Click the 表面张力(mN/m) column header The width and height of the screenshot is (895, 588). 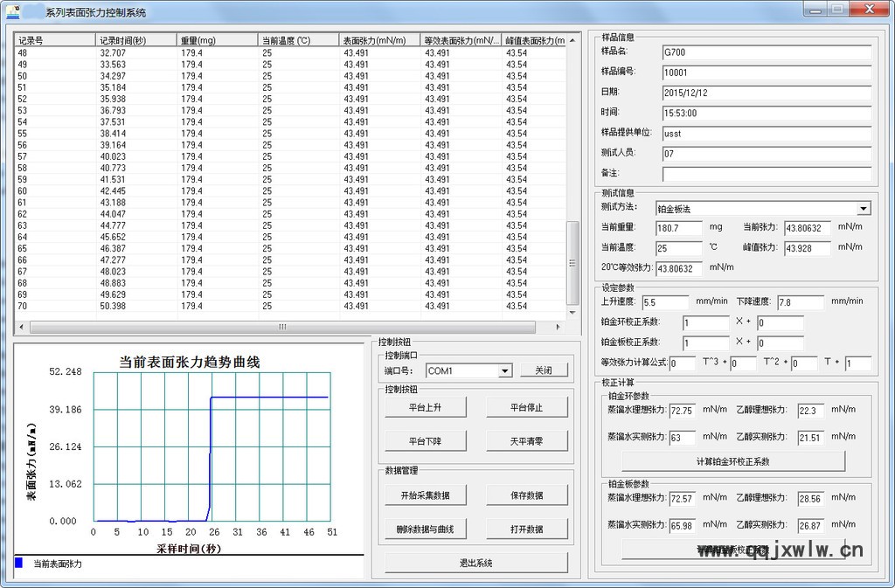click(379, 40)
